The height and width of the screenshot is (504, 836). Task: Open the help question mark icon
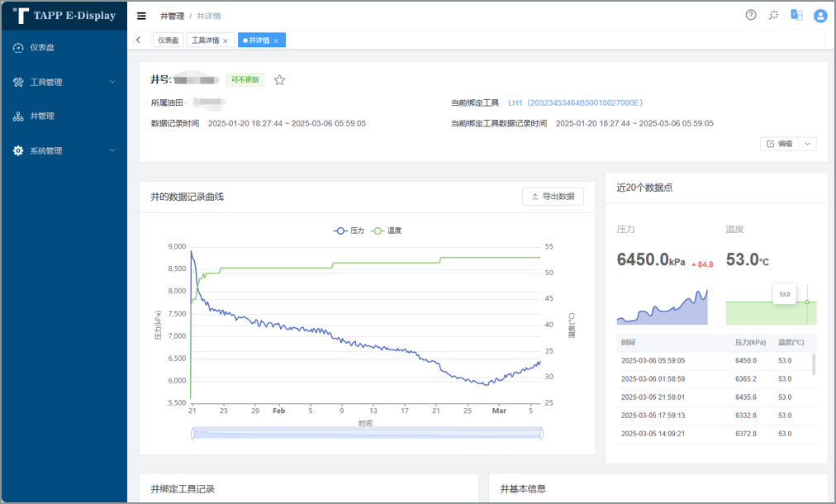751,15
